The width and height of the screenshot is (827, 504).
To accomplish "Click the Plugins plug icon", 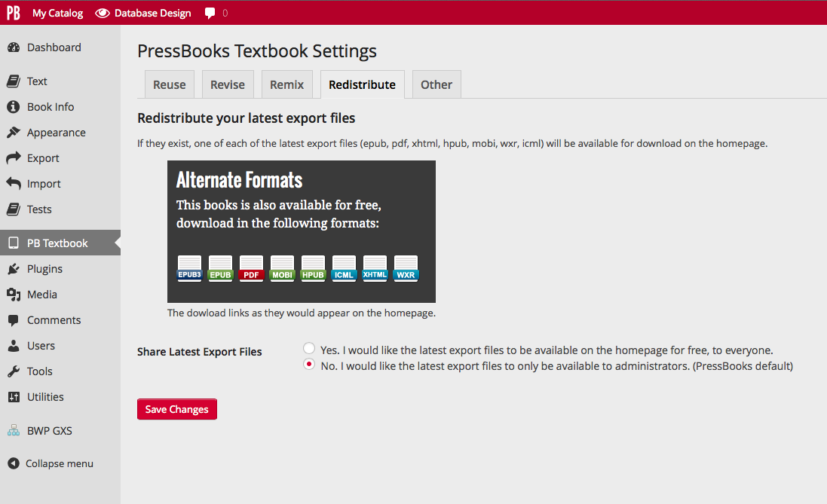I will pos(13,269).
